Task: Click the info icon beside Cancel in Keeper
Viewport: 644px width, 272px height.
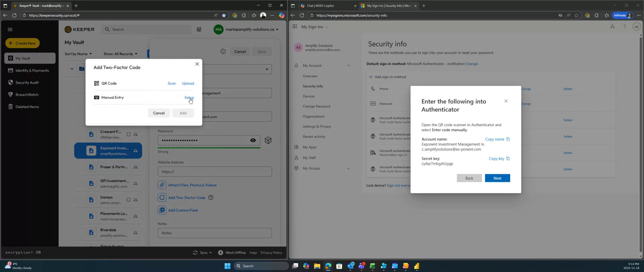Action: pos(223,51)
